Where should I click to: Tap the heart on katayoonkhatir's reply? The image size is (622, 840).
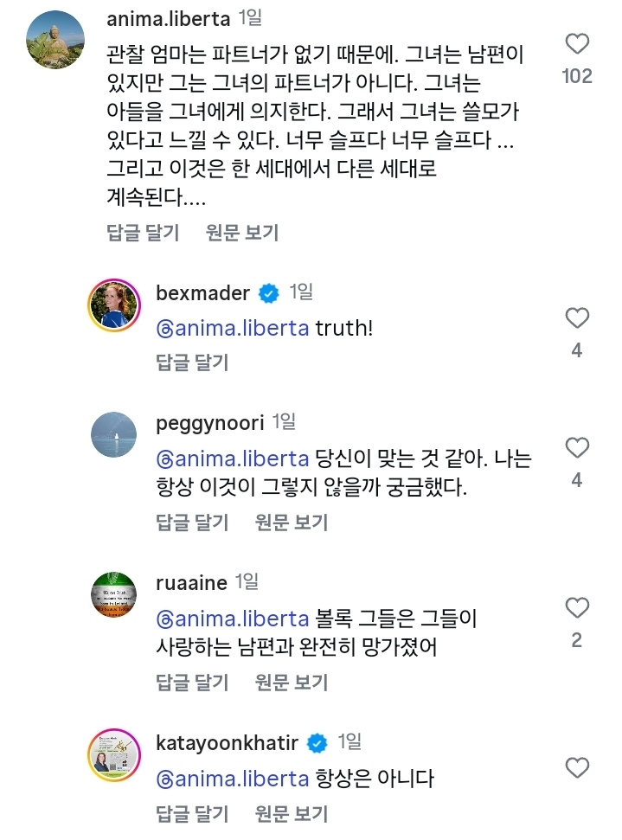coord(576,767)
